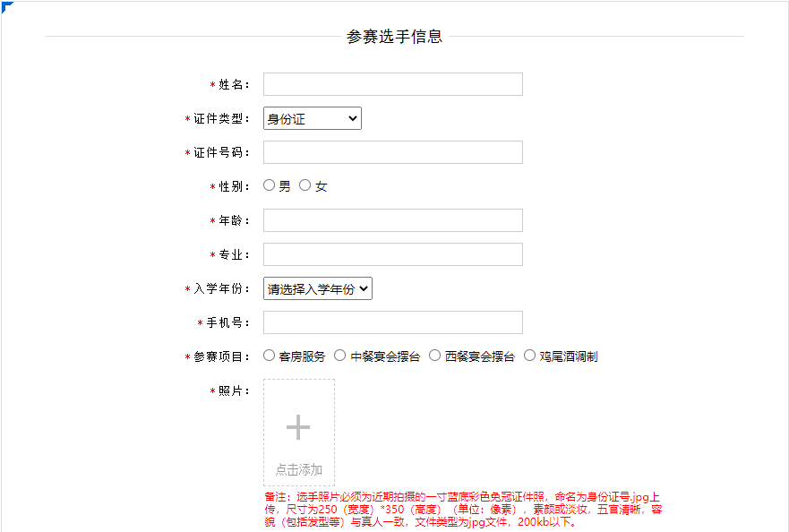Focus the 专业 major input field
Screen dimensions: 789x532
click(x=392, y=253)
